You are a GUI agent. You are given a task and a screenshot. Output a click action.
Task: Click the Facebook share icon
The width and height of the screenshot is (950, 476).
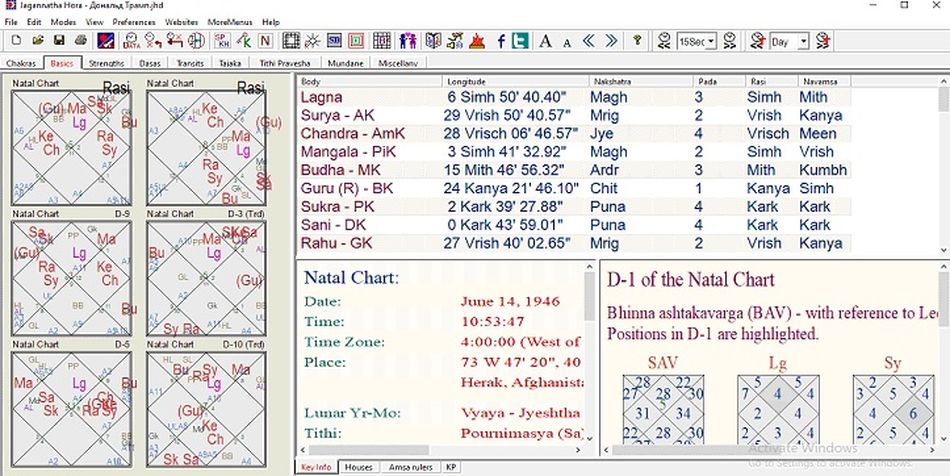point(500,41)
